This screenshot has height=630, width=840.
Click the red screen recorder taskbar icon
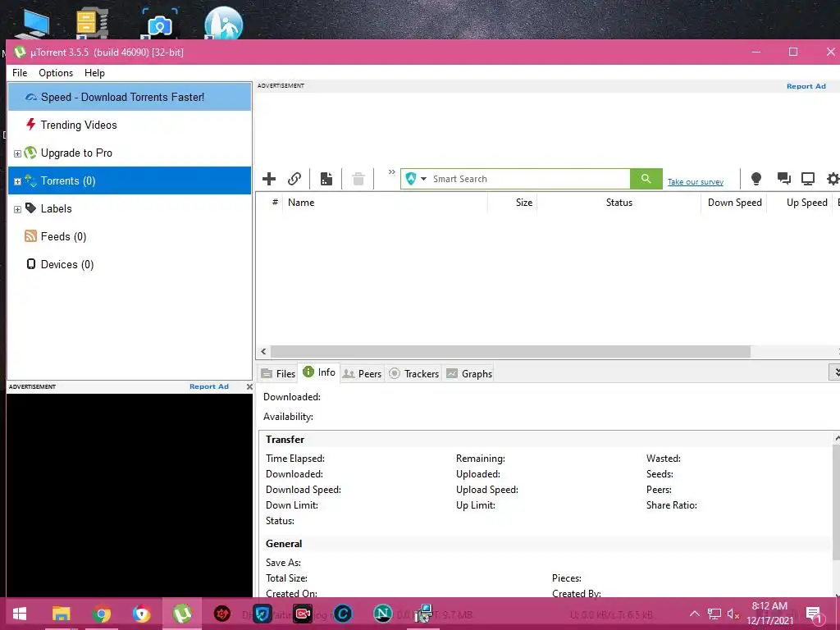pyautogui.click(x=302, y=614)
